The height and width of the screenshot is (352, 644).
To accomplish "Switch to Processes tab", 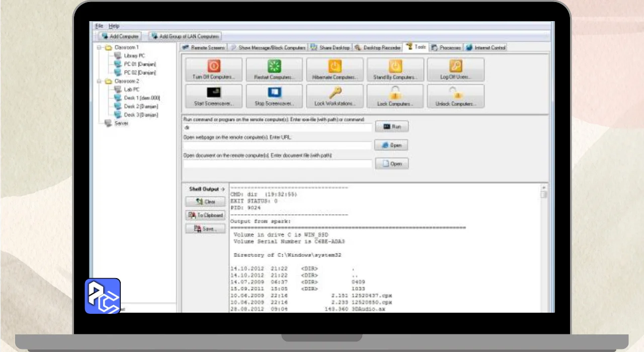I will pos(446,47).
